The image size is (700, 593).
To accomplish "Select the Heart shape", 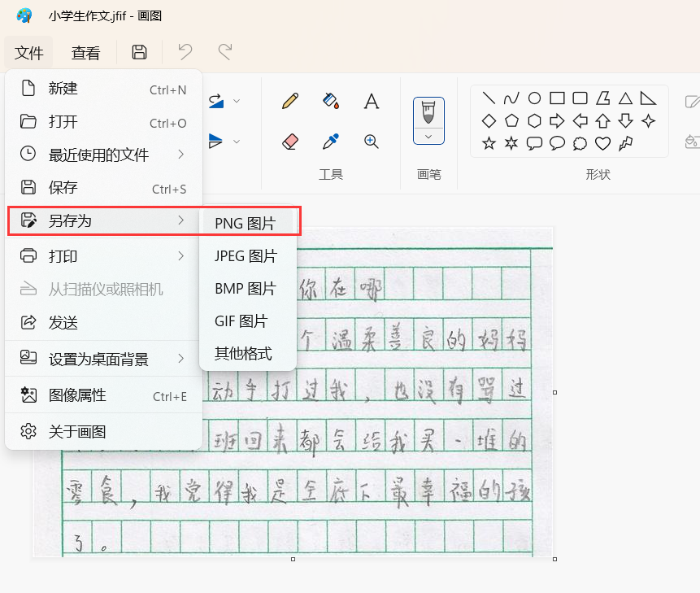I will [x=602, y=143].
